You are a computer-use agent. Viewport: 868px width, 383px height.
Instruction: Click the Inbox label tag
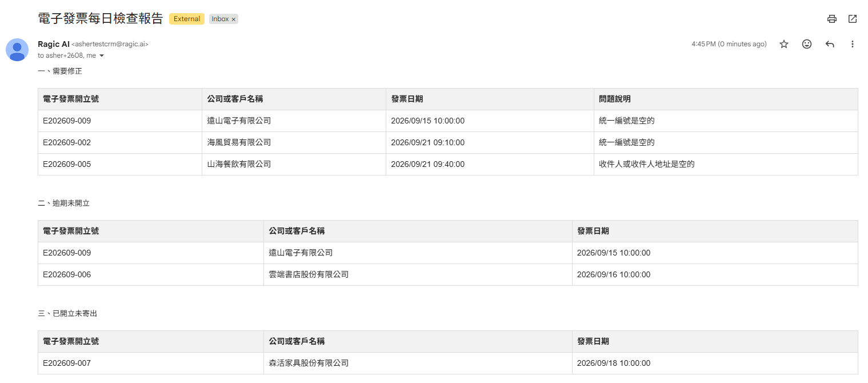click(x=220, y=19)
